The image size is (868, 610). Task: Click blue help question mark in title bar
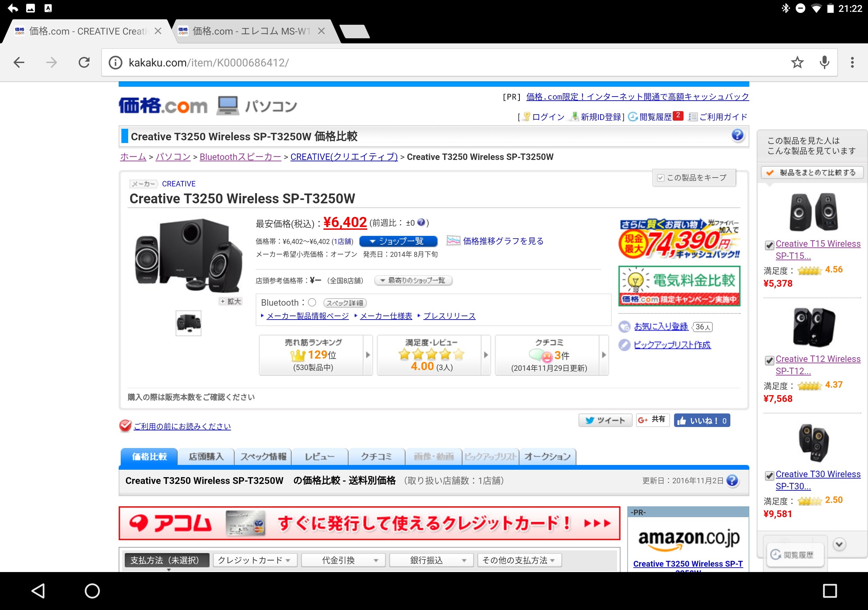point(737,135)
